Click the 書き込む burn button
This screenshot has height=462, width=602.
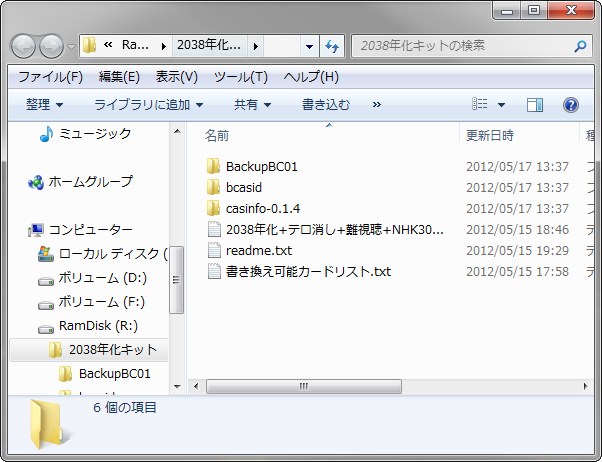(326, 104)
